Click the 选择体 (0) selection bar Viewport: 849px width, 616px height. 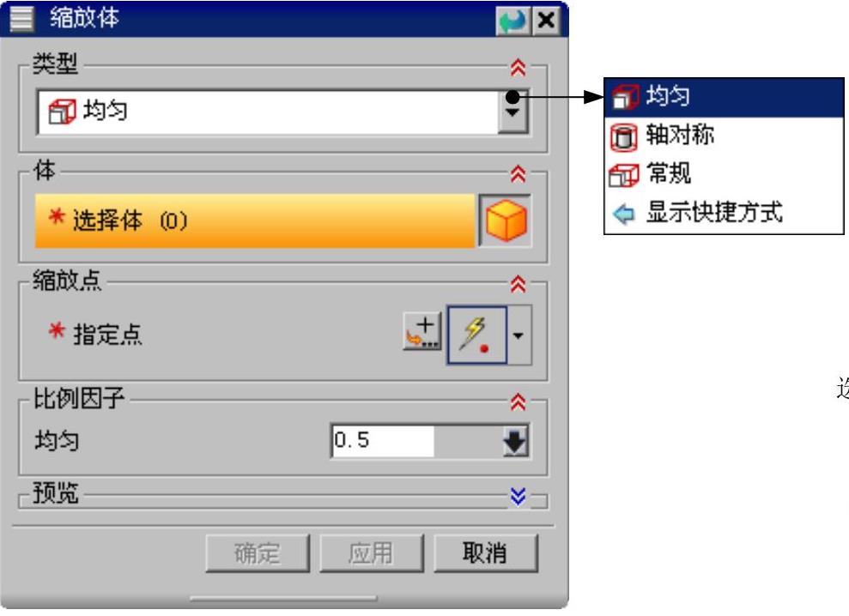pyautogui.click(x=254, y=220)
